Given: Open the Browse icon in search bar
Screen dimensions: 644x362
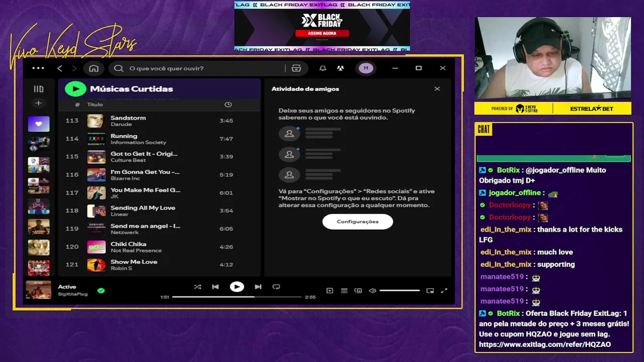Looking at the screenshot, I should pos(296,68).
